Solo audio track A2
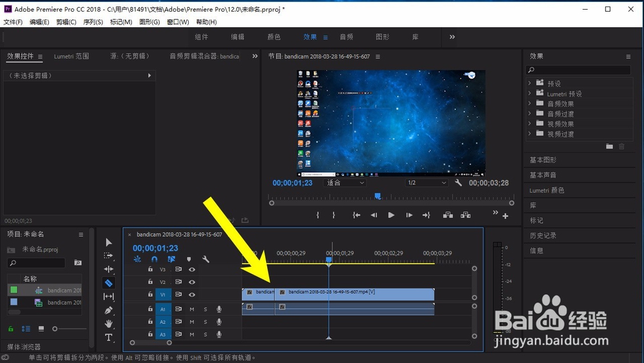The width and height of the screenshot is (644, 363). (205, 322)
